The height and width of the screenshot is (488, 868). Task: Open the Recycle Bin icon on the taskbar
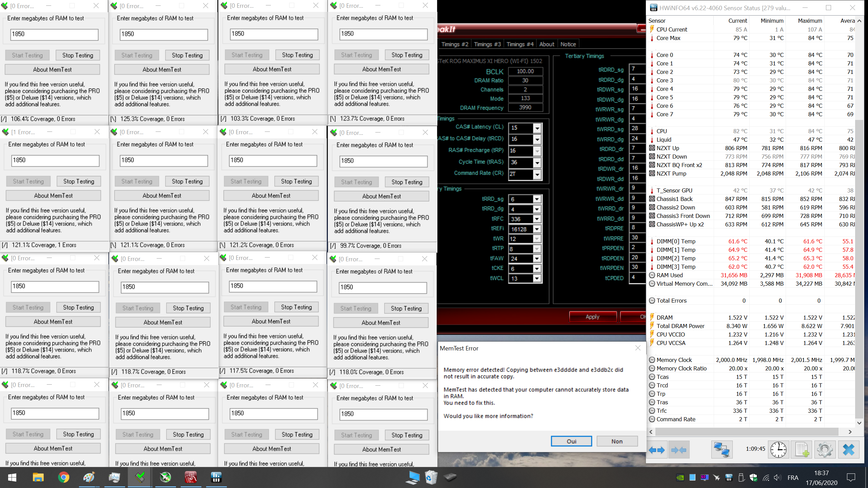(431, 477)
